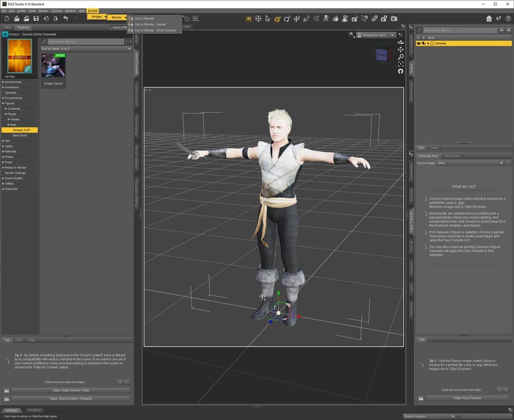Image resolution: width=514 pixels, height=420 pixels.
Task: Switch to the Timeline tab
Action: click(34, 410)
